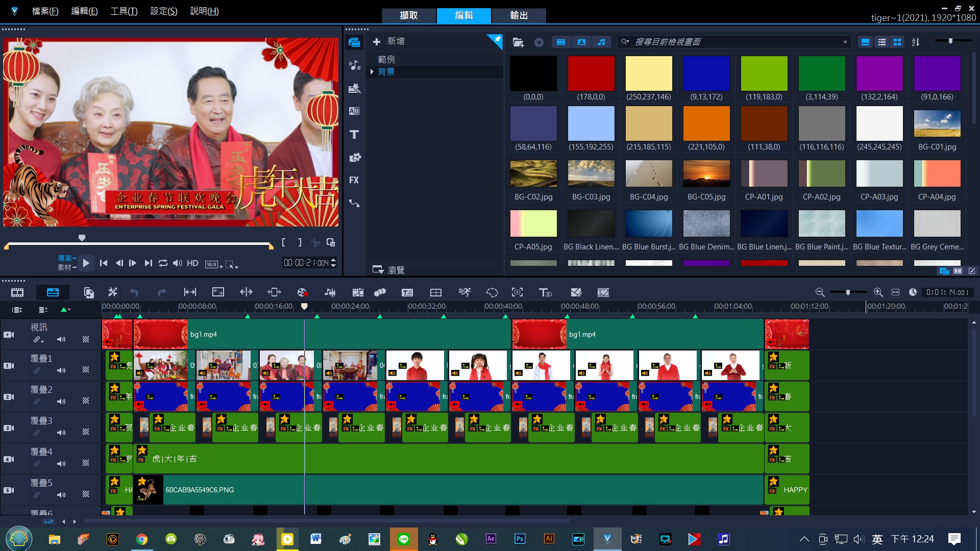
Task: Select the blue (9,13,172) color swatch
Action: click(706, 74)
